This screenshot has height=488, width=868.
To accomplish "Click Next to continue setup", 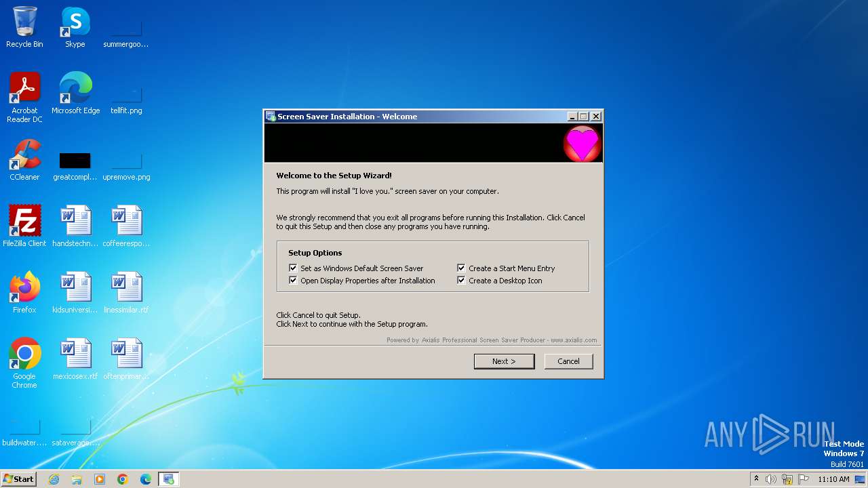I will [x=504, y=361].
